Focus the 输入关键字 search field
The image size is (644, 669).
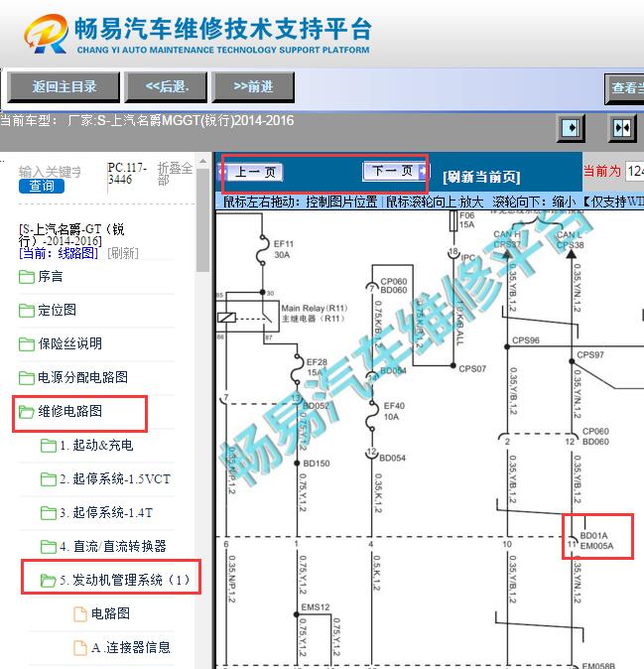[50, 172]
